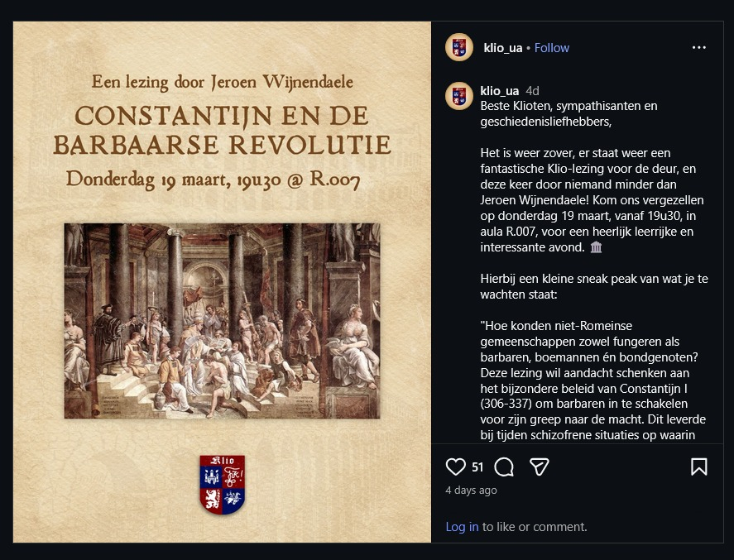This screenshot has height=560, width=734.
Task: Click the building emoji in the caption
Action: click(596, 248)
